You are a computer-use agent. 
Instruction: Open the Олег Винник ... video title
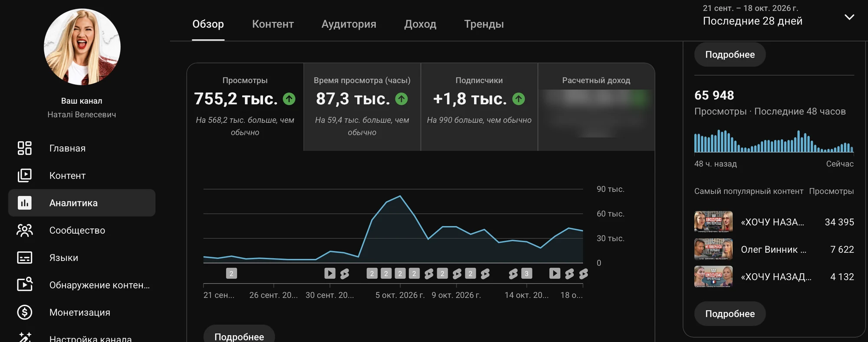coord(773,250)
